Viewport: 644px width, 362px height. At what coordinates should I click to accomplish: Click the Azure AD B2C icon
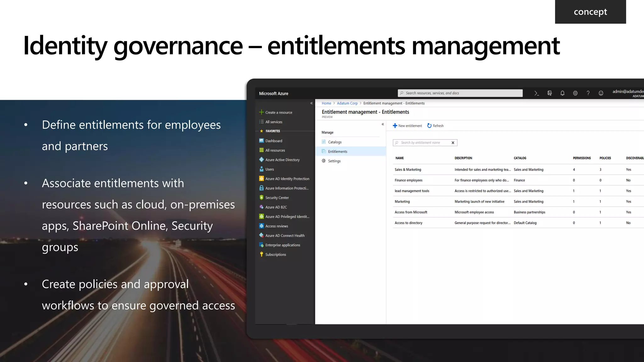(261, 207)
